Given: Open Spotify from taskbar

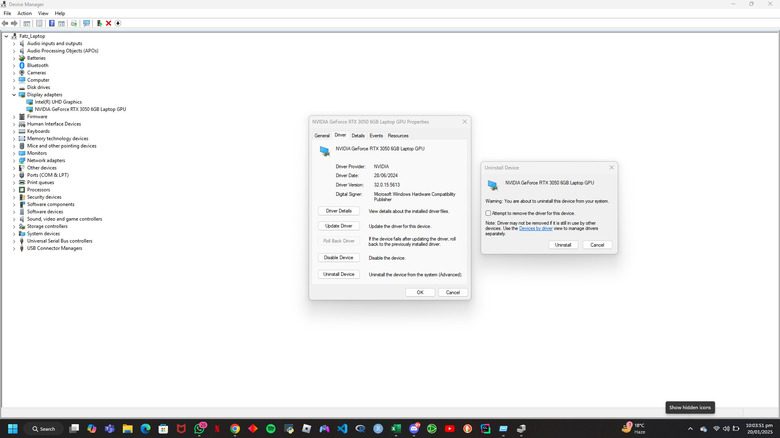Looking at the screenshot, I should [x=271, y=429].
